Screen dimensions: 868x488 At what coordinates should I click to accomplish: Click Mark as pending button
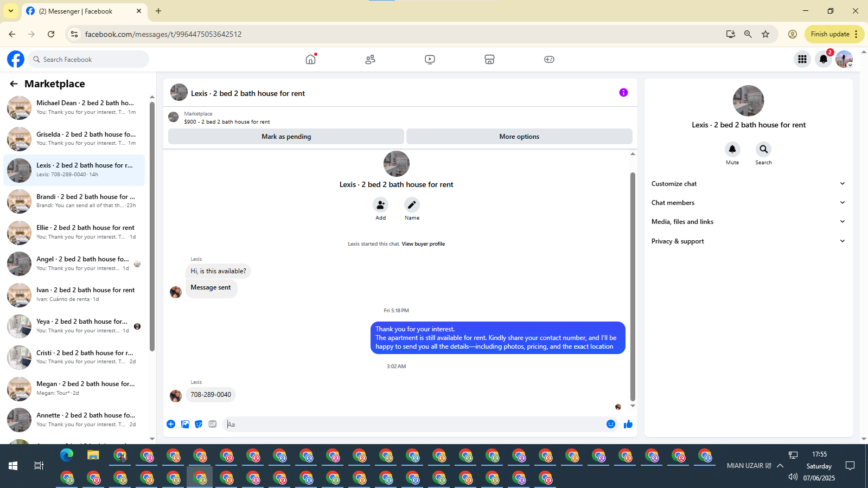point(286,137)
